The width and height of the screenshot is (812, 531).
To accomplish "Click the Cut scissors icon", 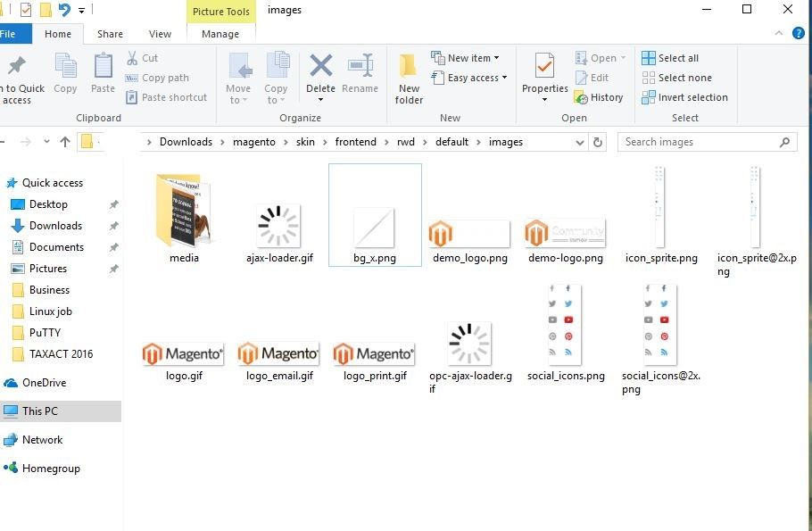I will point(132,58).
